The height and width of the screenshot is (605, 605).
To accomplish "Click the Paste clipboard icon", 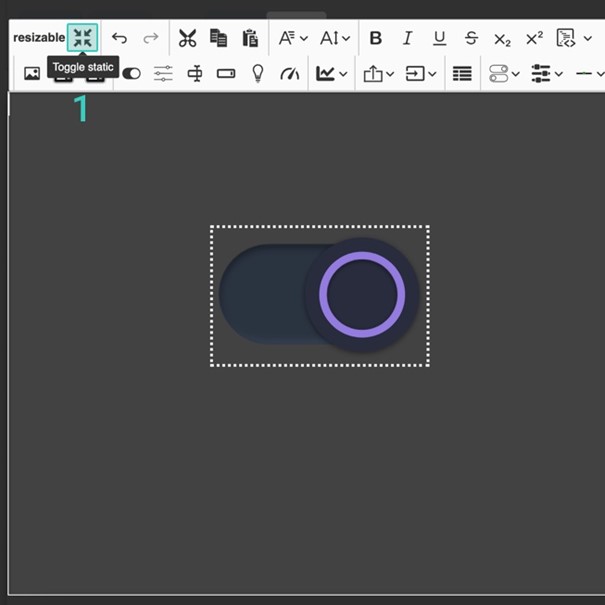I will point(250,38).
